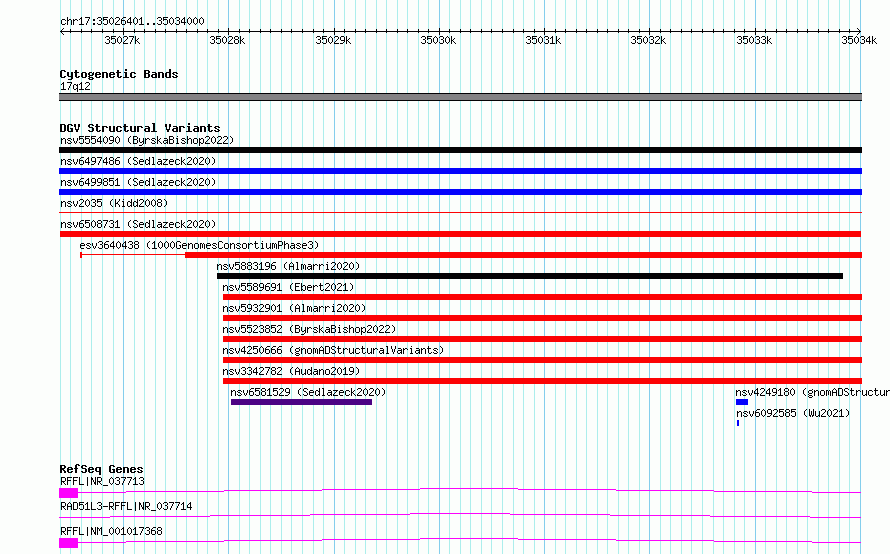Click the 35032k ruler tick label
The width and height of the screenshot is (890, 554).
pos(648,40)
